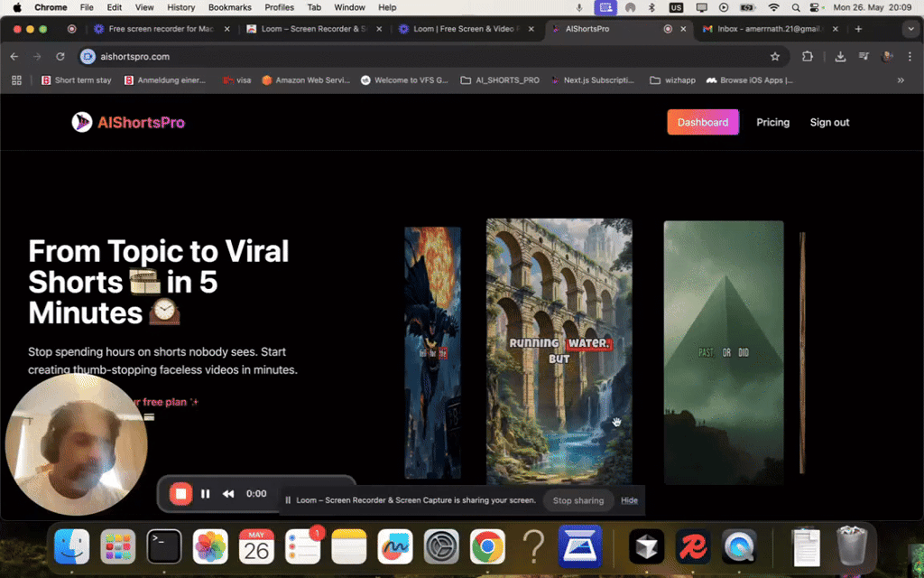Go back in Chrome
Viewport: 924px width, 578px height.
point(14,57)
